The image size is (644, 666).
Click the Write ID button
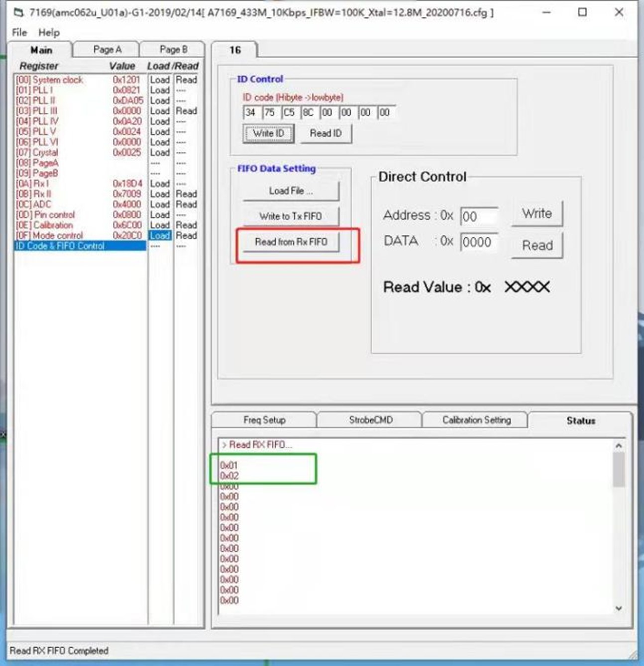coord(268,133)
